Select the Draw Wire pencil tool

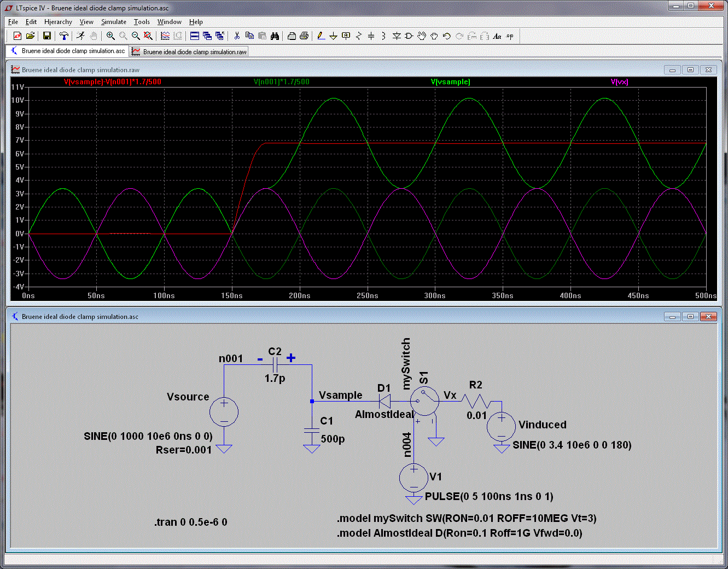tap(321, 36)
